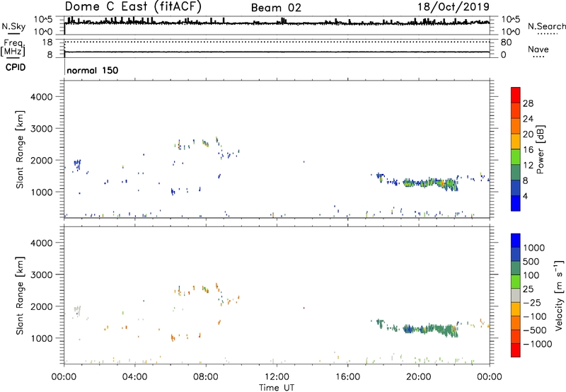566x392 pixels.
Task: Click the '20:00' time axis tick label
Action: tap(419, 377)
